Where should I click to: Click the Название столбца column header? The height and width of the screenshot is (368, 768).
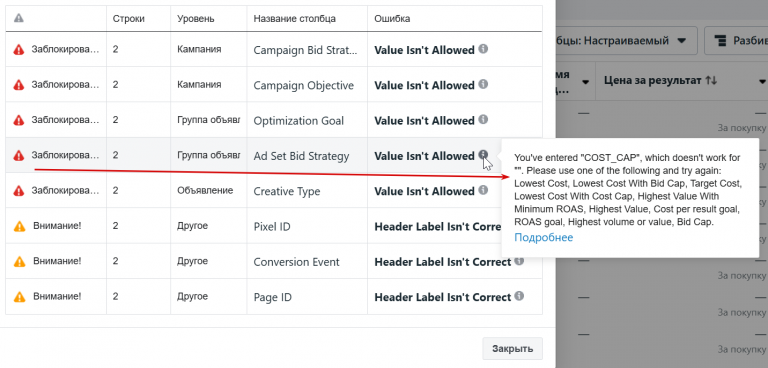point(294,19)
